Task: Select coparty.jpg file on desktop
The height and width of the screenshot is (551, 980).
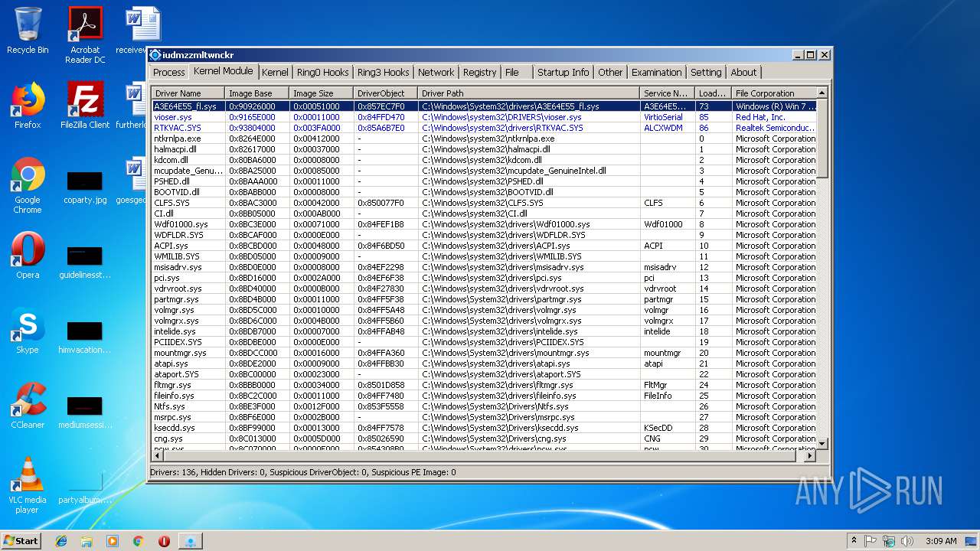Action: [x=85, y=187]
